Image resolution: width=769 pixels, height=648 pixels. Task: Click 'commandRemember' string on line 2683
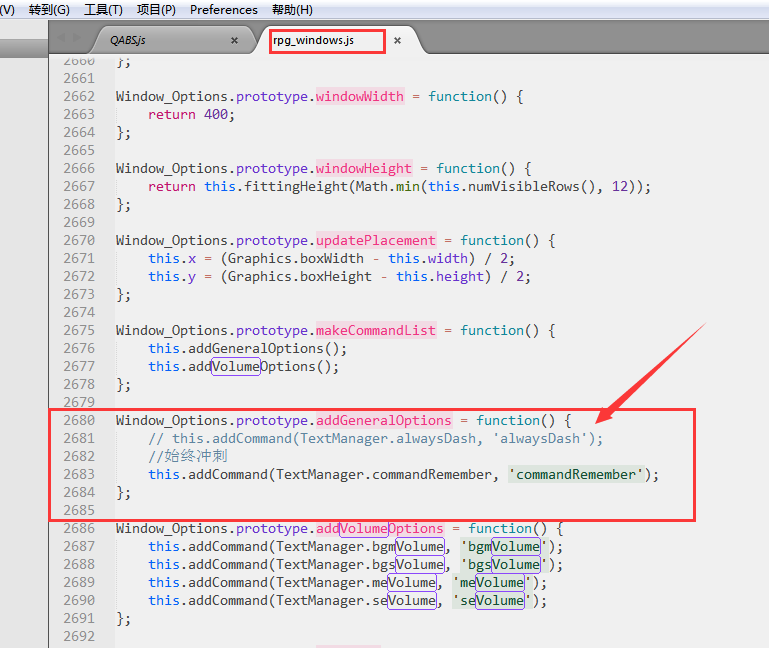576,474
